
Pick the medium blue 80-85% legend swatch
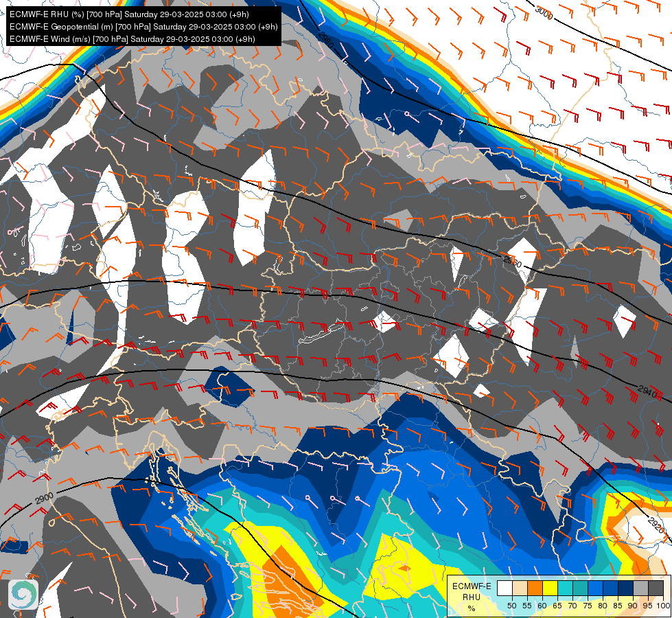(x=610, y=588)
